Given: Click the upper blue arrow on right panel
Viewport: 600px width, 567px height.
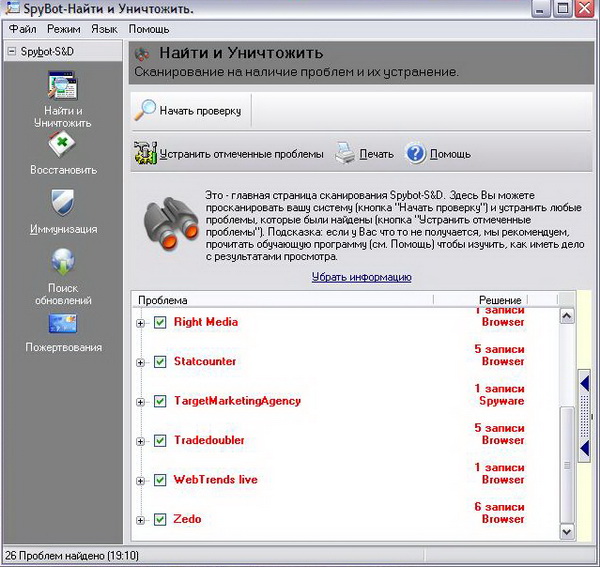Looking at the screenshot, I should pyautogui.click(x=584, y=383).
